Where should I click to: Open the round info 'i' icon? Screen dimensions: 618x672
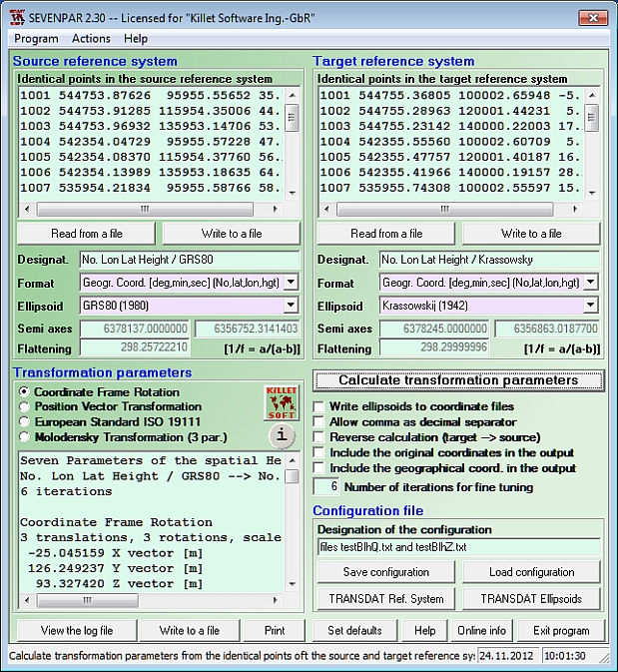(282, 436)
